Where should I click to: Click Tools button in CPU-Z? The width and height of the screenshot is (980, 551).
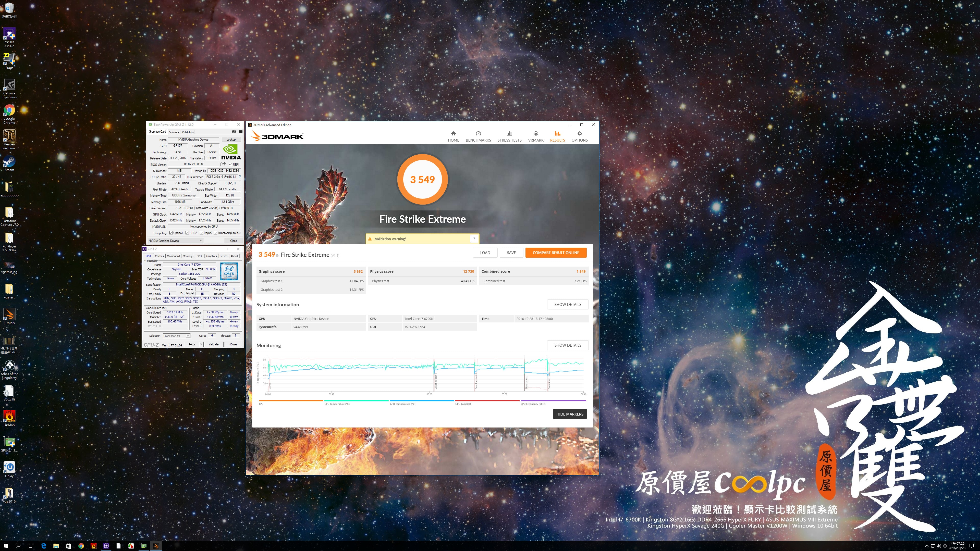[192, 344]
